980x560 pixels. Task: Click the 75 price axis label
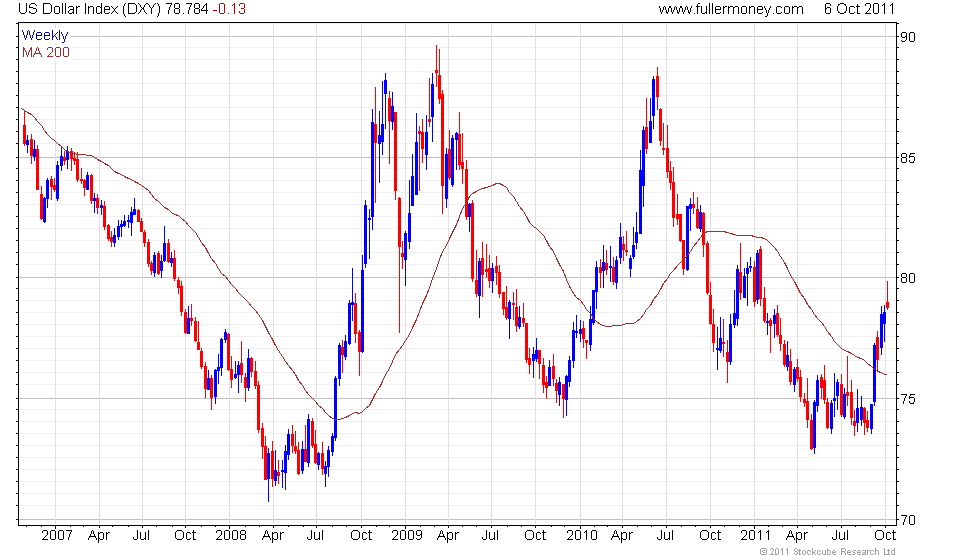908,399
